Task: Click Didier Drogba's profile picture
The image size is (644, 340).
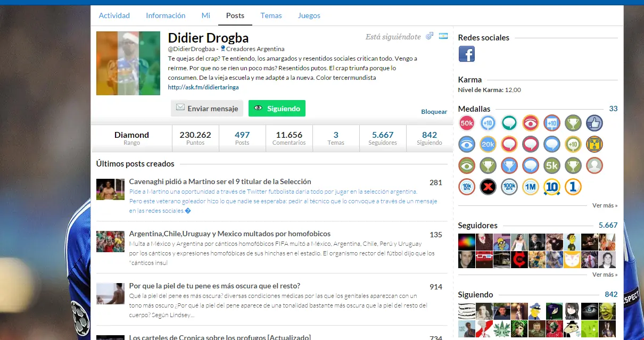Action: (128, 63)
